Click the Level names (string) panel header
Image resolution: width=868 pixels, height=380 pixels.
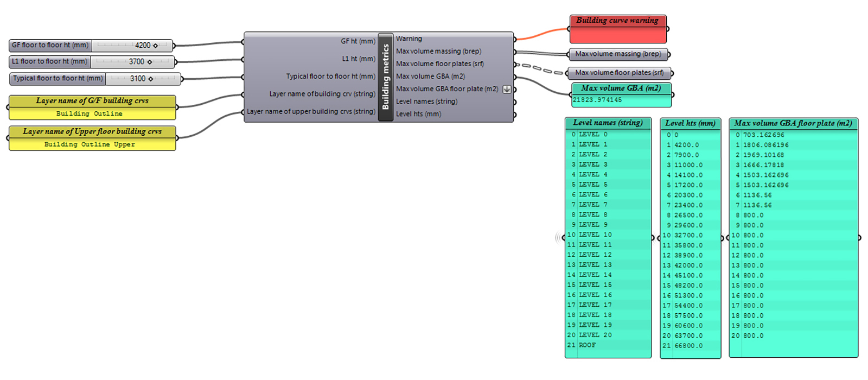point(608,123)
